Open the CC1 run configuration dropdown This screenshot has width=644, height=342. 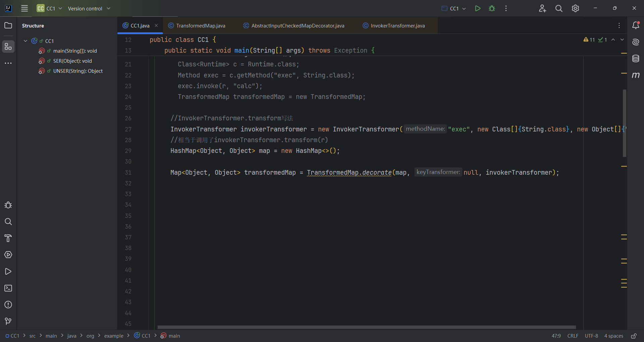454,8
